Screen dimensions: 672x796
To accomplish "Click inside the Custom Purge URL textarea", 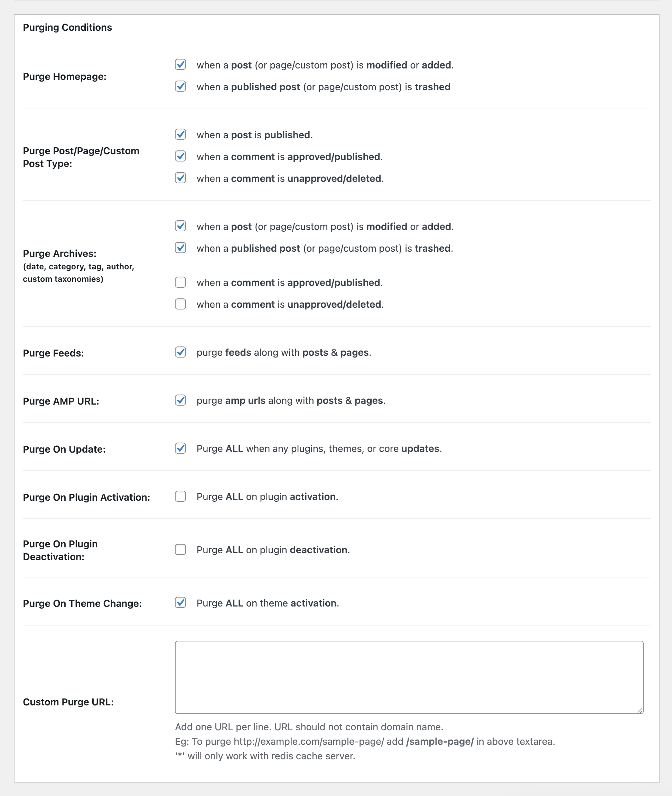I will click(409, 677).
